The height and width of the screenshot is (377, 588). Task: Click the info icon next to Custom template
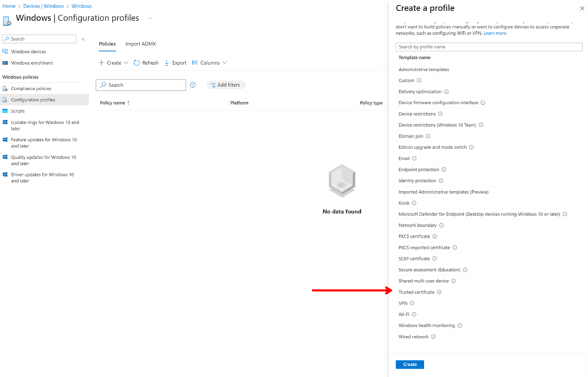tap(419, 80)
